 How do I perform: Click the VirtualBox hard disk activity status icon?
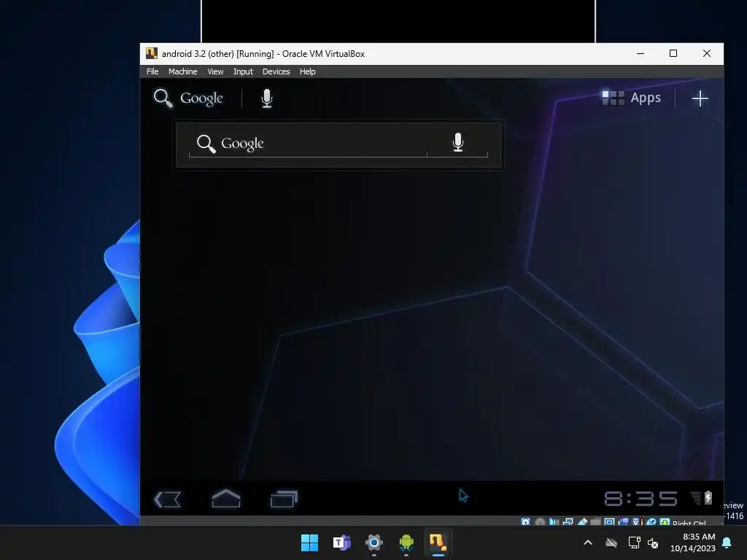(525, 522)
